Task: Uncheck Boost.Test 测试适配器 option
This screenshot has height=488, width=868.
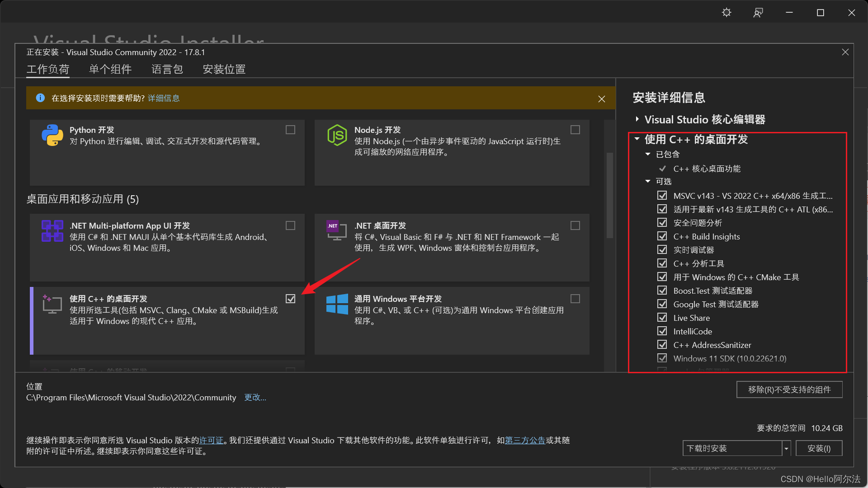Action: [x=662, y=291]
